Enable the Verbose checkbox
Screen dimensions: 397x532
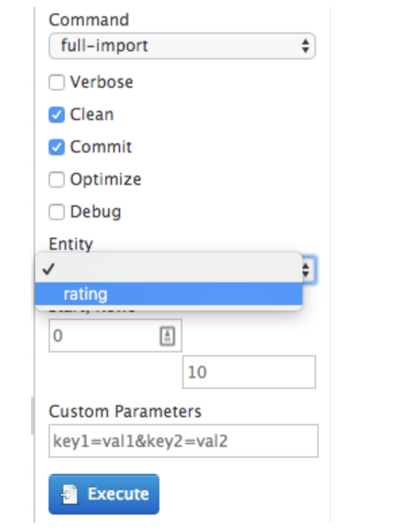pos(57,82)
